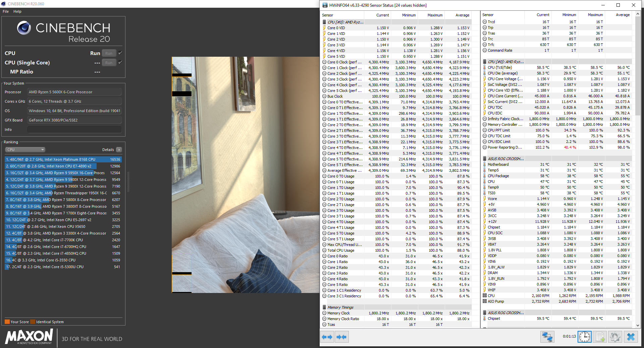The image size is (644, 348).
Task: Select ranking row AMD Ryzen 7 5800X 8-Core
Action: click(x=63, y=200)
